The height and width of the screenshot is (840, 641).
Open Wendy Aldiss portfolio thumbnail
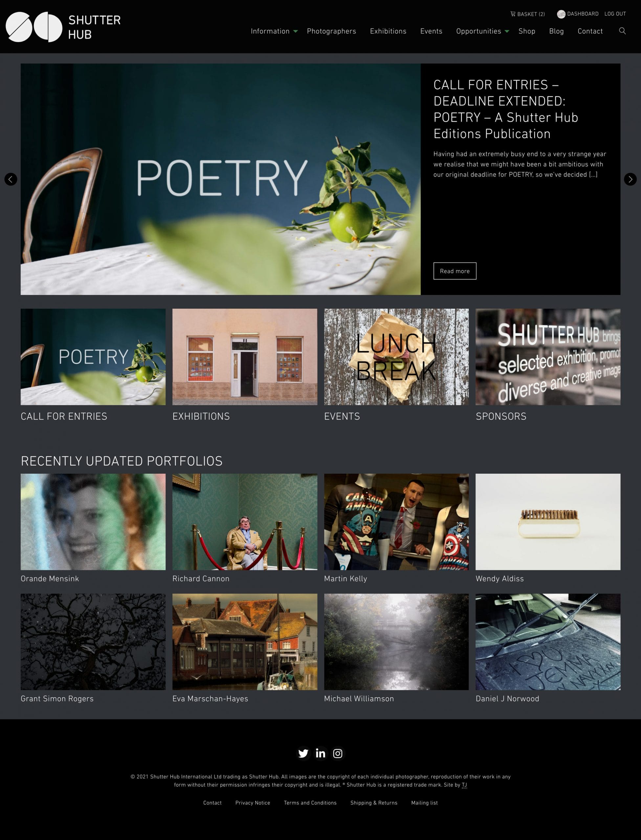548,522
